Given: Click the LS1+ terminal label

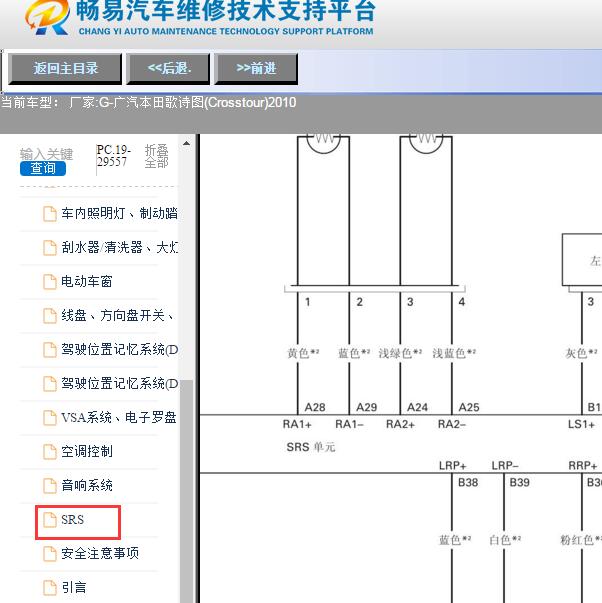Looking at the screenshot, I should pos(581,424).
